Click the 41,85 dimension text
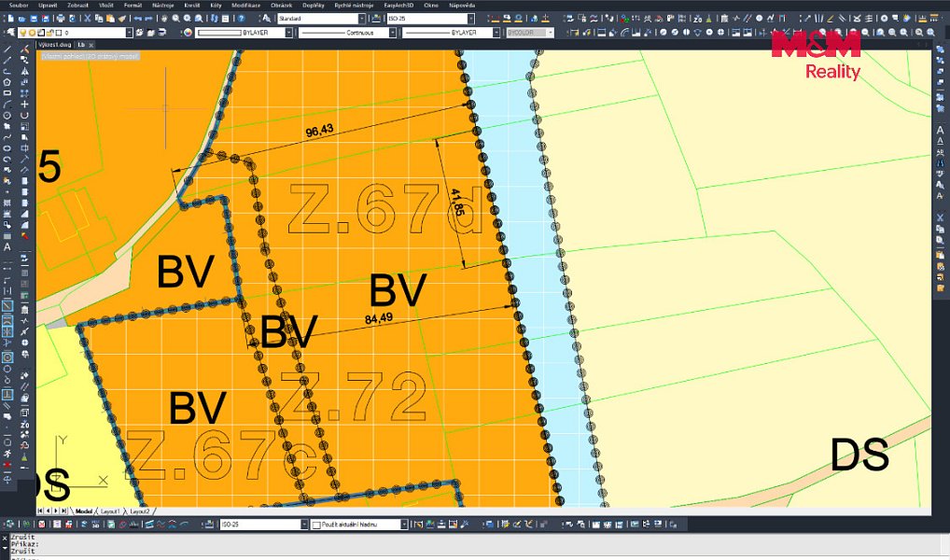Image resolution: width=950 pixels, height=560 pixels. pyautogui.click(x=456, y=203)
